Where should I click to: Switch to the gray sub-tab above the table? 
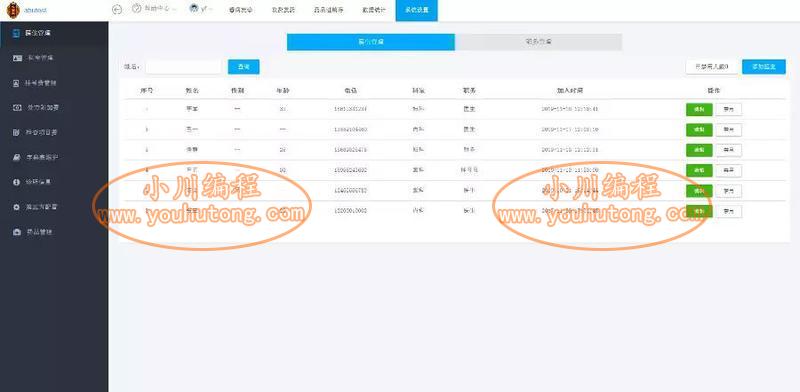538,42
